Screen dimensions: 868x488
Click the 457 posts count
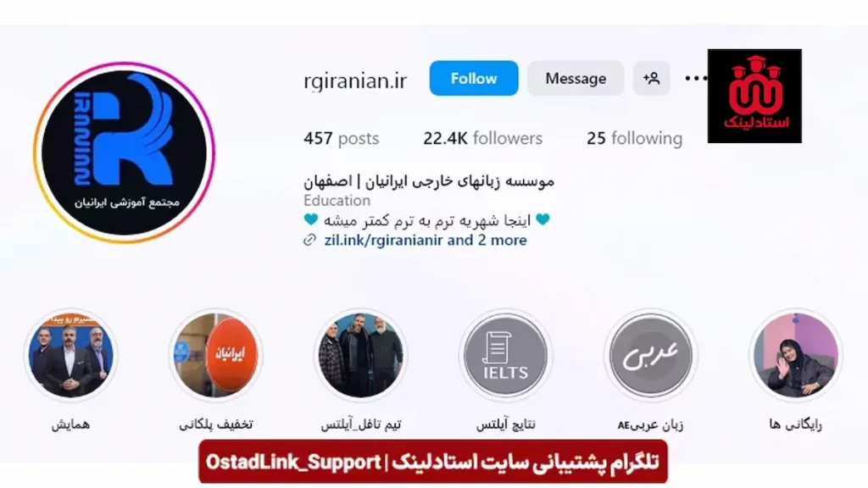(341, 138)
